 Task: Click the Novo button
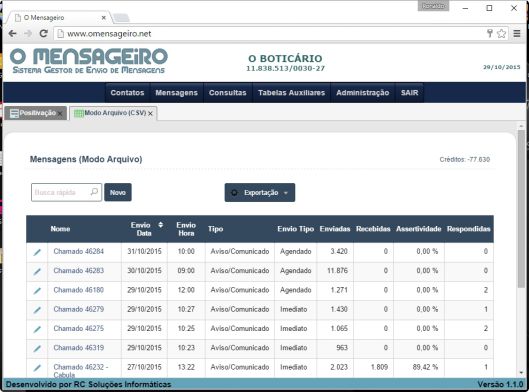[118, 192]
